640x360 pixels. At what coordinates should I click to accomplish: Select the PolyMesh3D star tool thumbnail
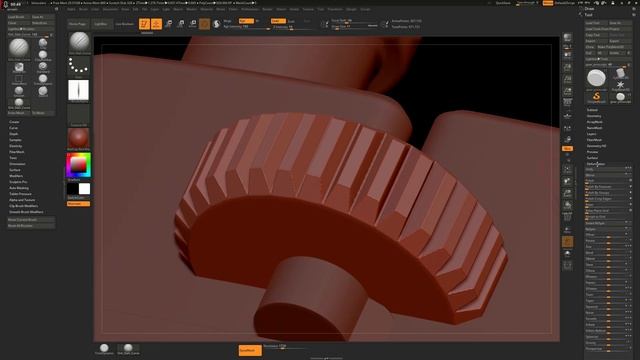(620, 86)
